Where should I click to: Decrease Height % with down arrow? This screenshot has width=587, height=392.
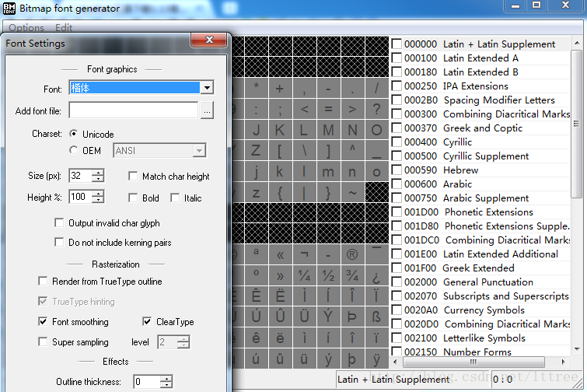[98, 200]
